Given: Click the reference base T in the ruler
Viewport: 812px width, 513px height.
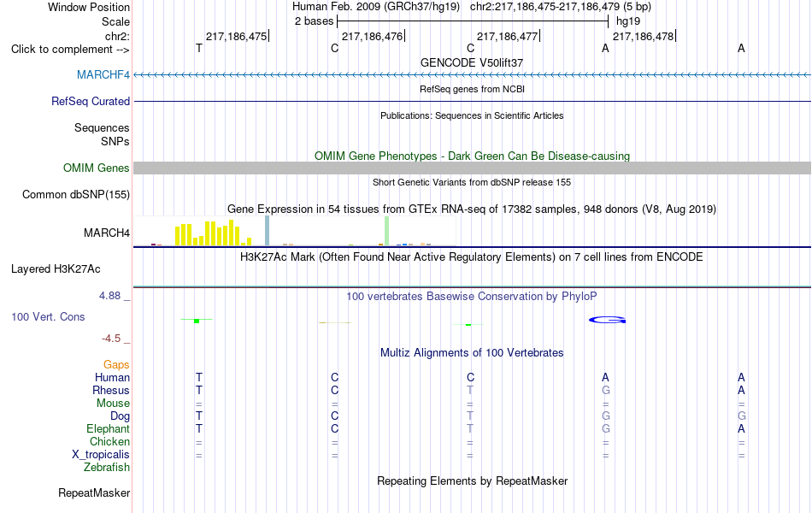Looking at the screenshot, I should [x=199, y=48].
